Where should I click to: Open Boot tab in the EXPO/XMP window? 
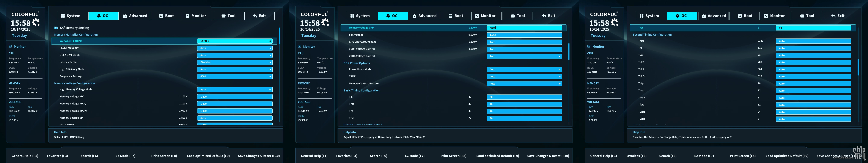166,16
